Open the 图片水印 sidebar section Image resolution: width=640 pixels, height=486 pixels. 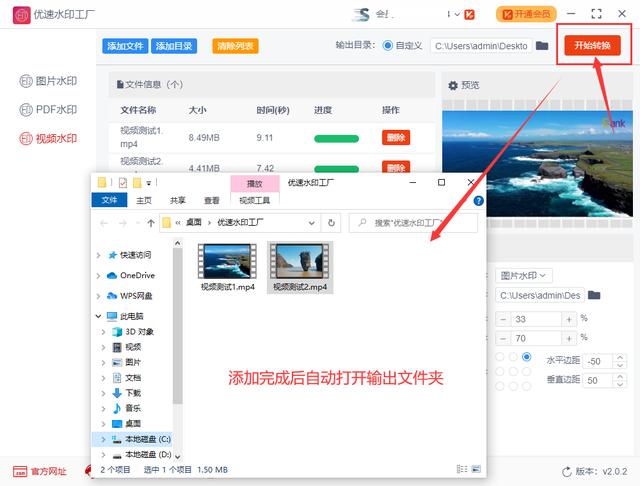48,81
